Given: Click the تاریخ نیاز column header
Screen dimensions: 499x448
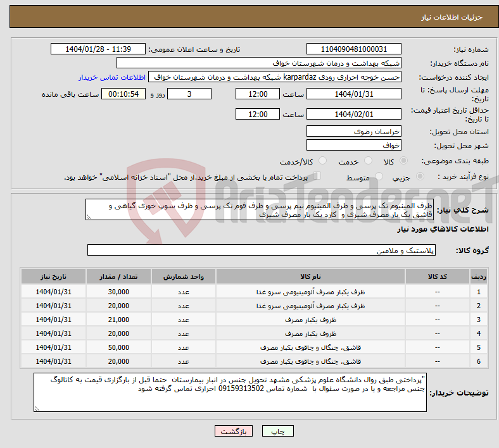Looking at the screenshot, I should point(53,277).
